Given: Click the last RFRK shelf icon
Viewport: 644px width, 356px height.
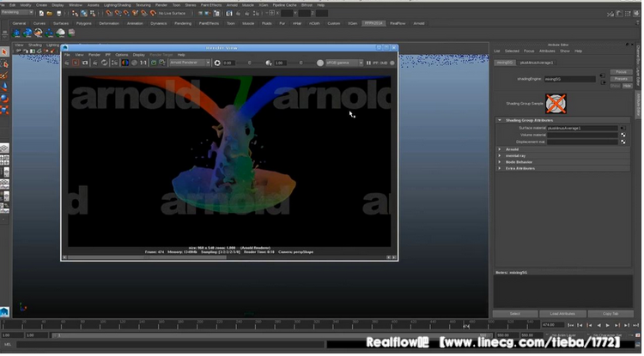Looking at the screenshot, I should point(71,33).
